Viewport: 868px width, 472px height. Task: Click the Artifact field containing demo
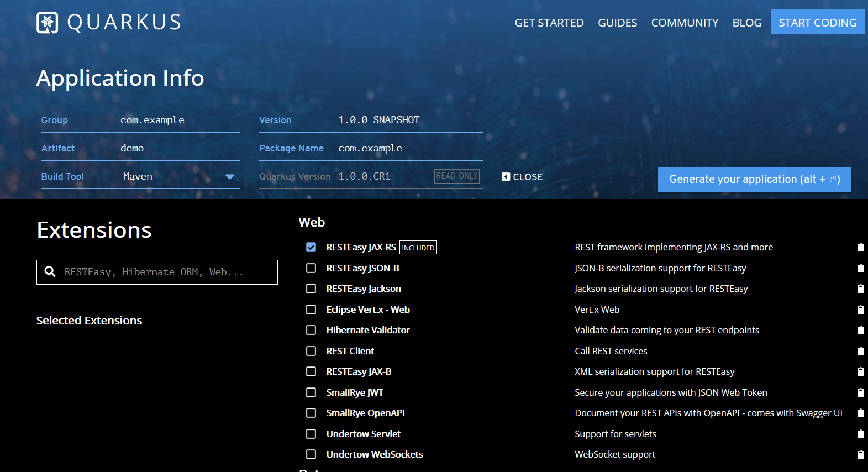177,148
